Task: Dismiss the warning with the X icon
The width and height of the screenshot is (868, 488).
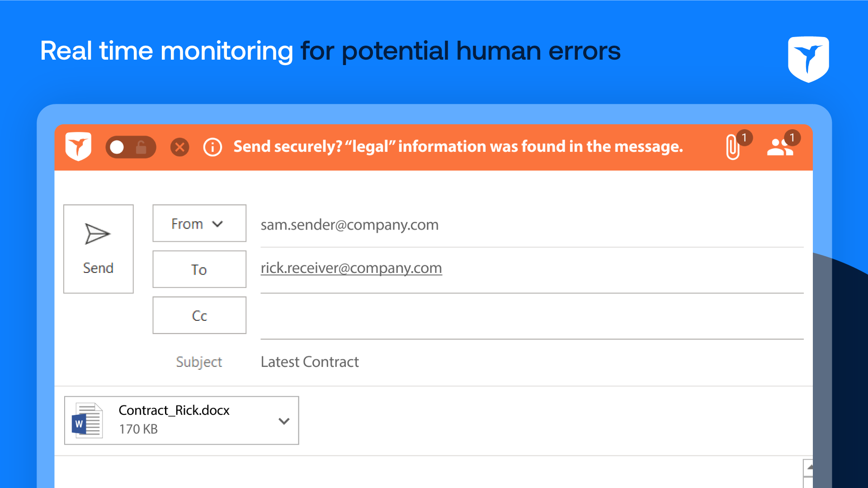Action: (180, 147)
